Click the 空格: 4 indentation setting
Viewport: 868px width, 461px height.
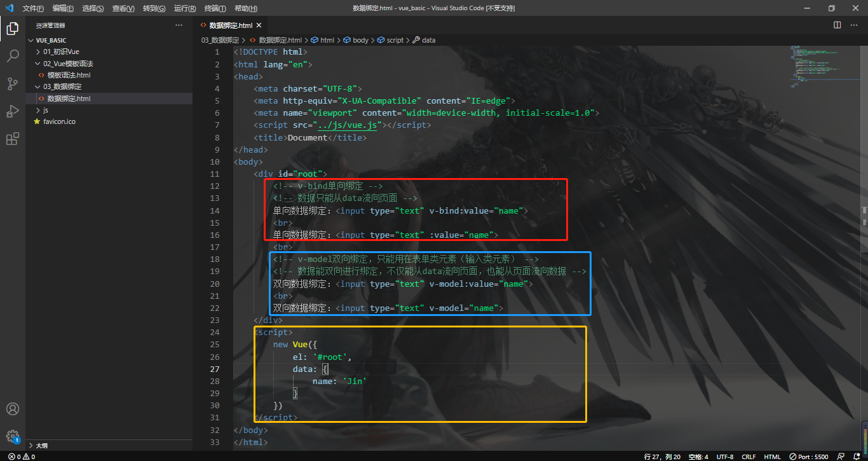coord(698,457)
